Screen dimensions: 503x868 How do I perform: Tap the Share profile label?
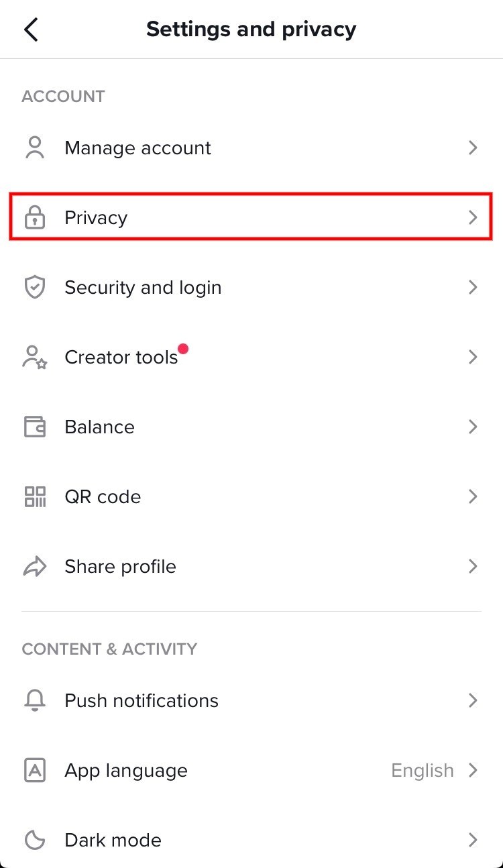[120, 566]
